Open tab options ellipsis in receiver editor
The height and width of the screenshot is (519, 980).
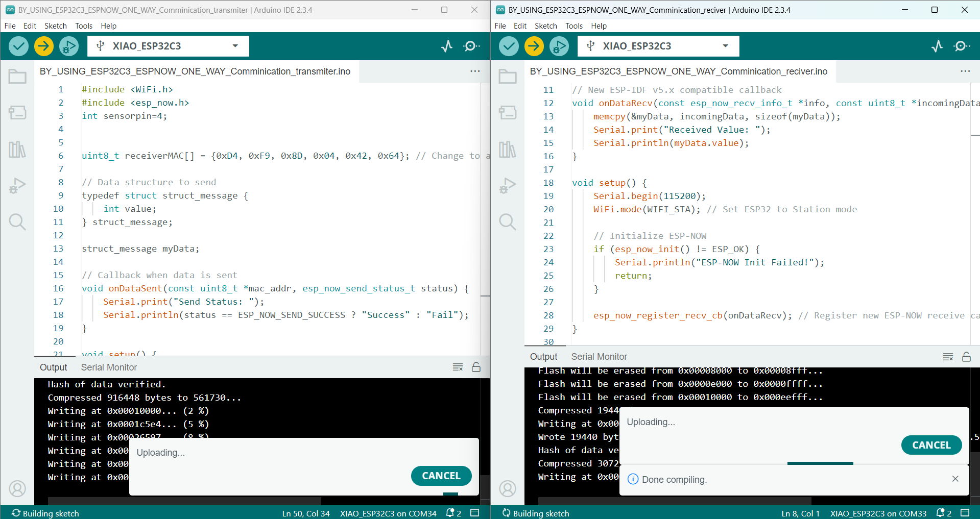pyautogui.click(x=965, y=71)
